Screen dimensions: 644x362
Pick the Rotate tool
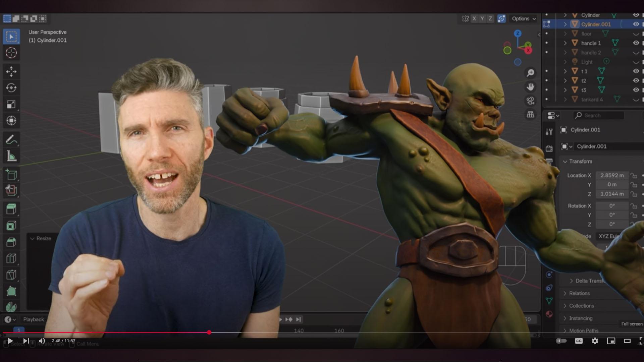(11, 88)
